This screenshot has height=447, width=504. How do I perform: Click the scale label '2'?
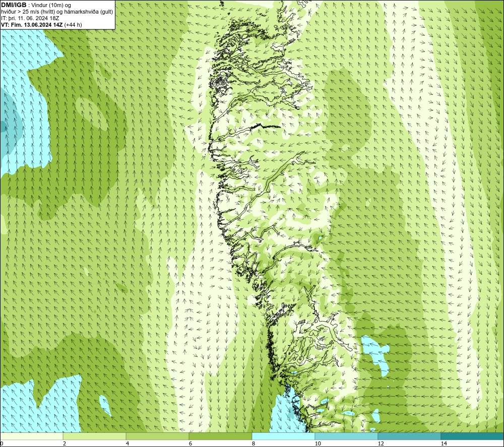[x=65, y=444]
